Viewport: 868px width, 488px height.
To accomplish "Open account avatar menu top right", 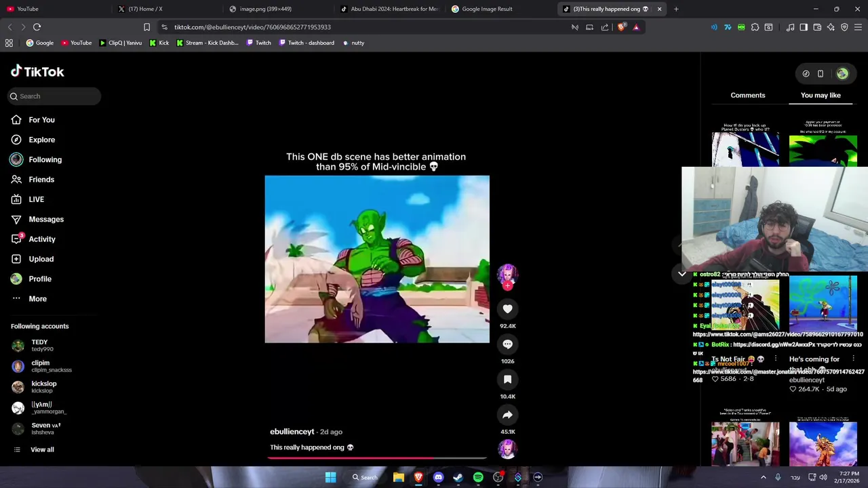I will (x=842, y=74).
